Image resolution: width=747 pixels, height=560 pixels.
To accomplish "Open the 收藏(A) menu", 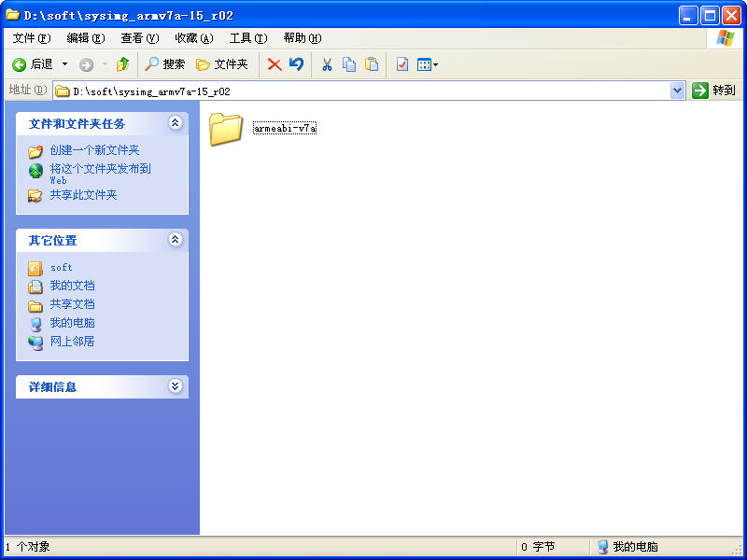I will (194, 38).
